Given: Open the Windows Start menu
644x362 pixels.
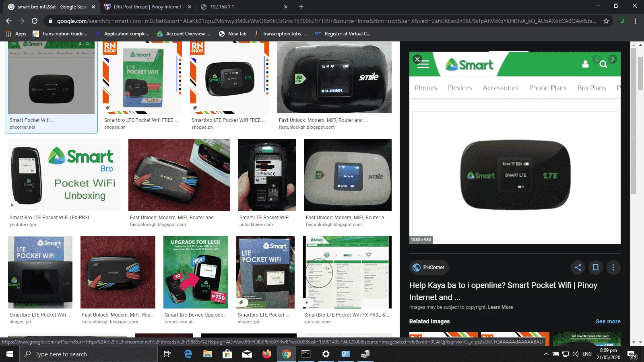Looking at the screenshot, I should [10, 354].
